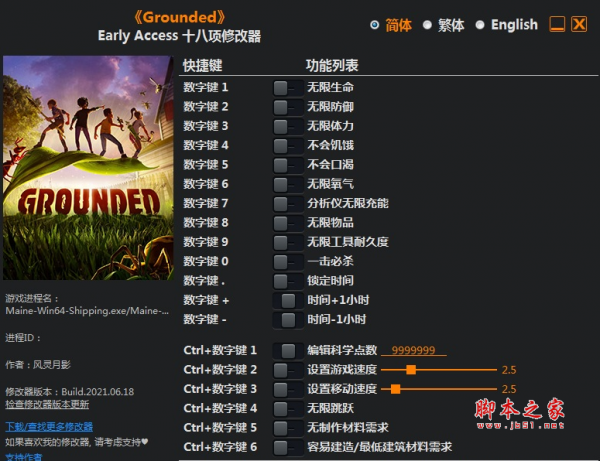Toggle 容易建造/最低建筑材料需求 switch
This screenshot has height=461, width=600.
coord(288,447)
